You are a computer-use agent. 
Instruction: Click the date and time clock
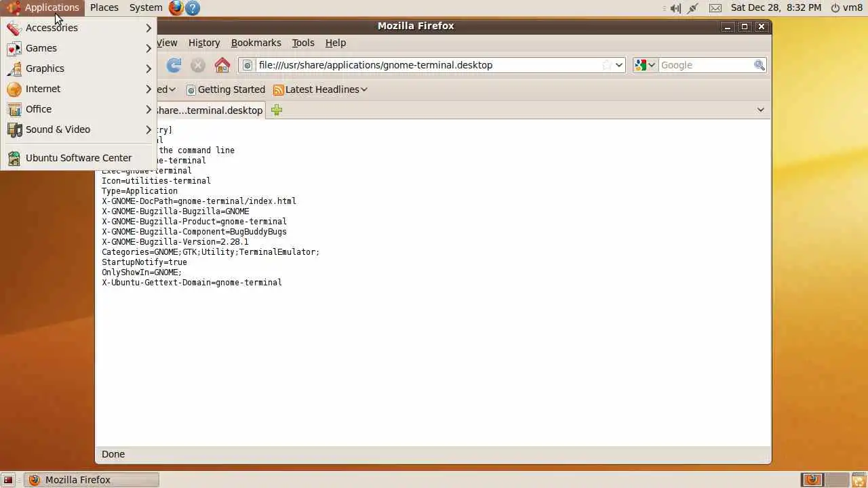coord(776,7)
